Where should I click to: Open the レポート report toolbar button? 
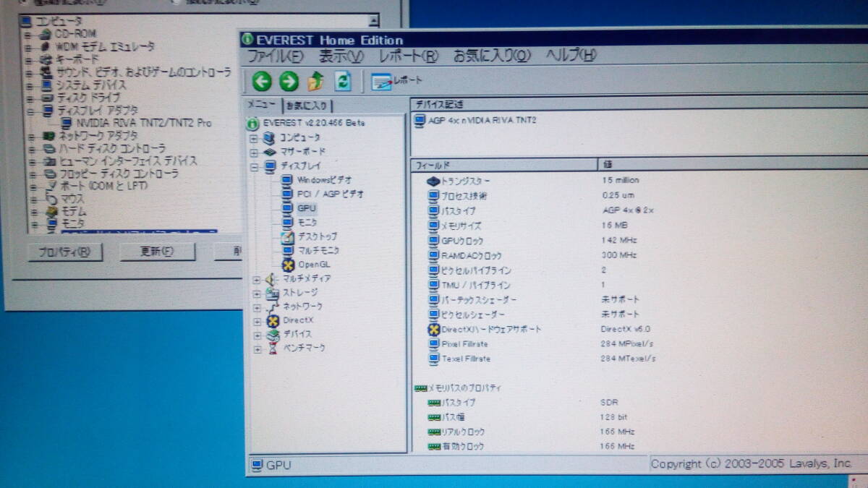[396, 81]
